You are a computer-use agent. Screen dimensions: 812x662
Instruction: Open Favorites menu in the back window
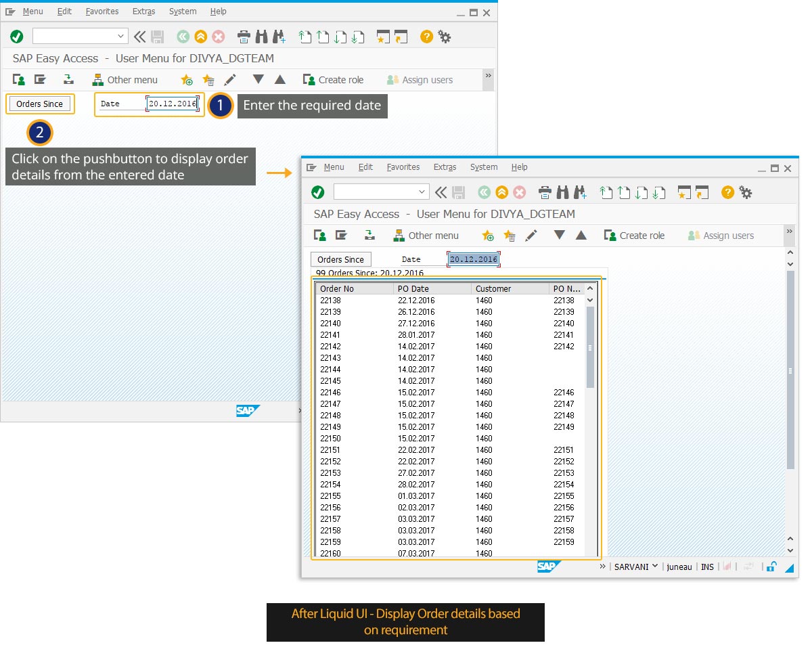pos(102,12)
